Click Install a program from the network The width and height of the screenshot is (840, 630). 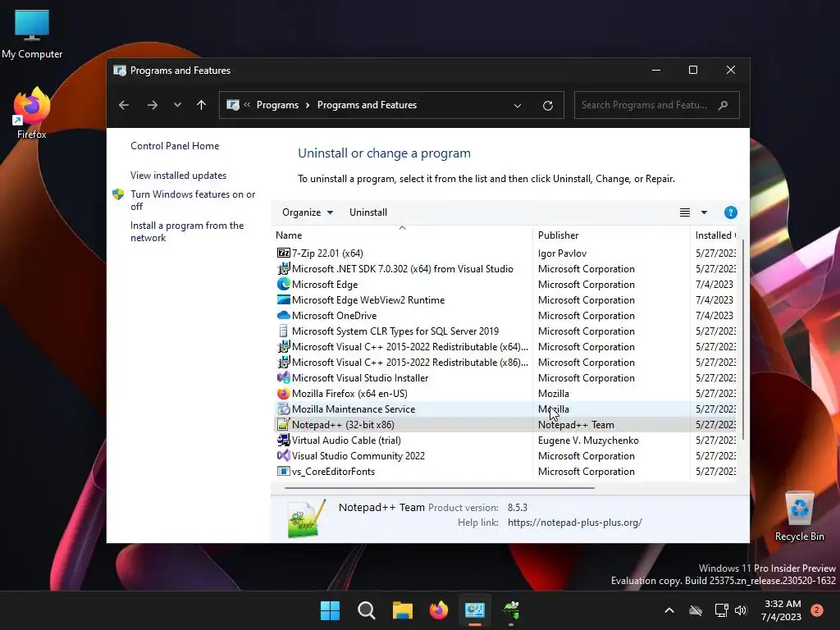pos(187,231)
